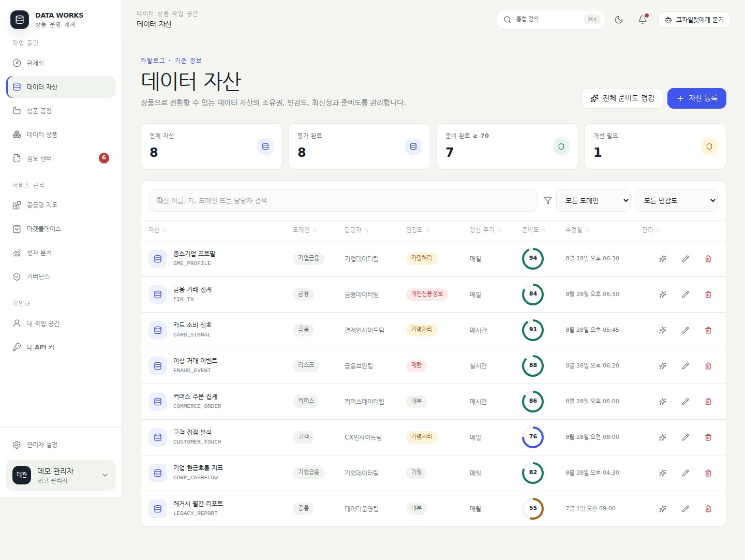Open 검토 센터 with 6 badge
Screen dimensions: 745x560
point(61,158)
